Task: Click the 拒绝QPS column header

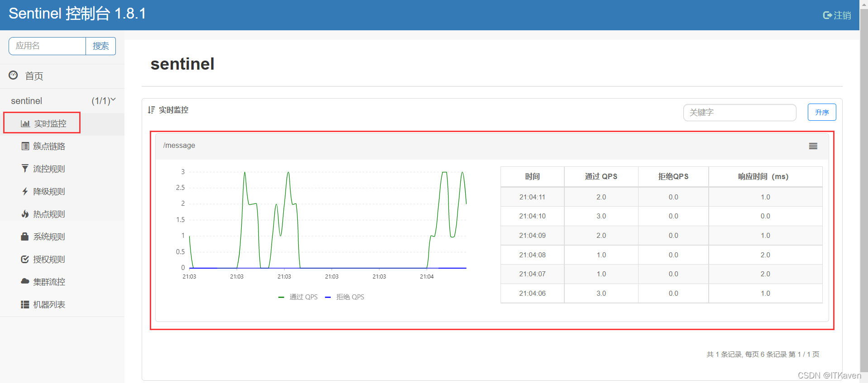Action: (673, 176)
